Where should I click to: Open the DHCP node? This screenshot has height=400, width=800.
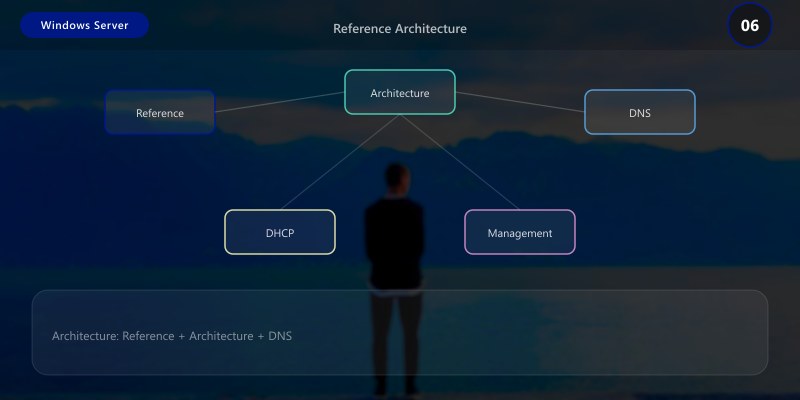coord(280,232)
